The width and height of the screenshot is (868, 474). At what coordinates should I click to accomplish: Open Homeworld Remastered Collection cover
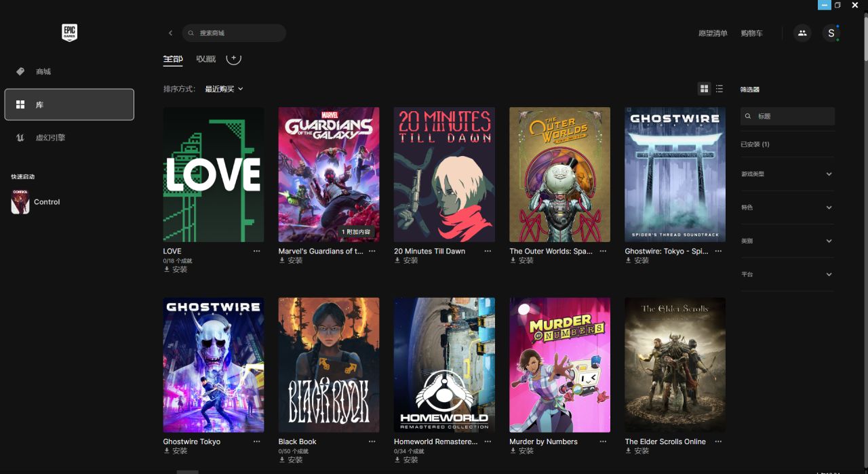pos(444,365)
